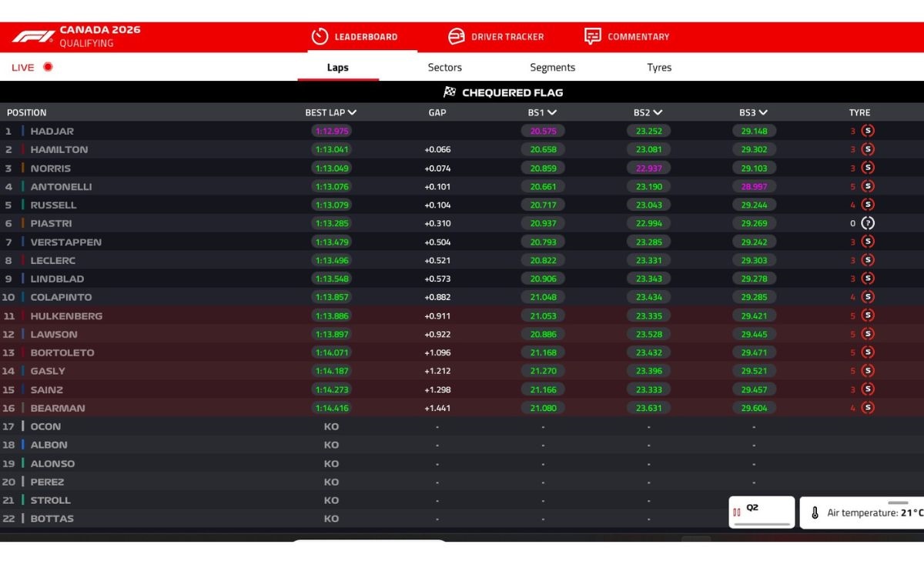924x561 pixels.
Task: Open the Driver Tracker tab
Action: pos(496,36)
